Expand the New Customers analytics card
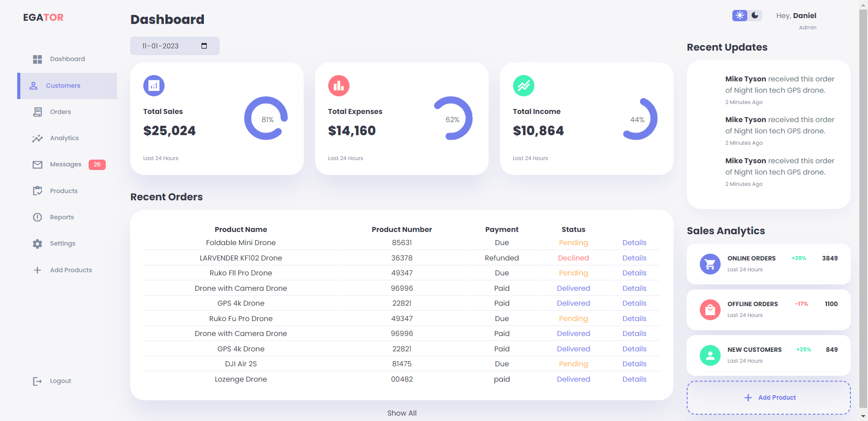 tap(768, 355)
